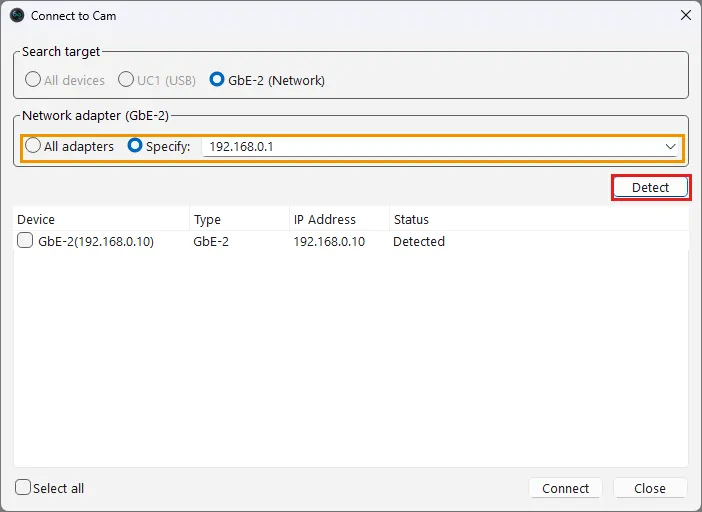
Task: Sort by the IP Address column header
Action: [339, 219]
